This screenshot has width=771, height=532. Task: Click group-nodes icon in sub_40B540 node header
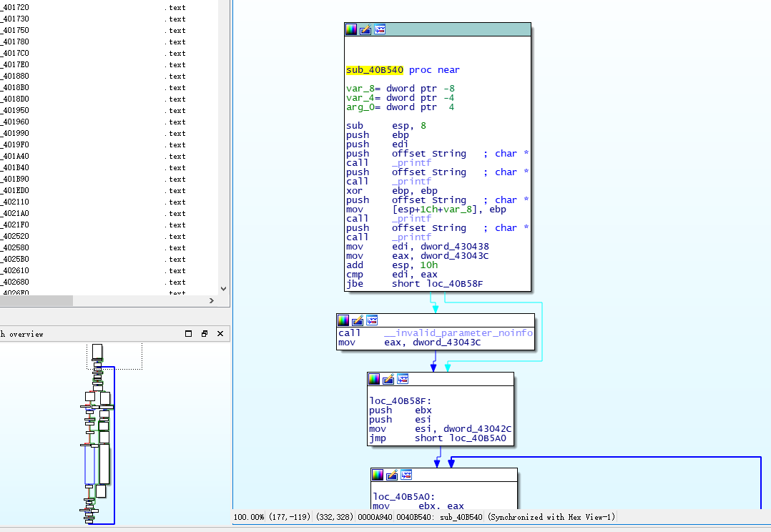[380, 29]
